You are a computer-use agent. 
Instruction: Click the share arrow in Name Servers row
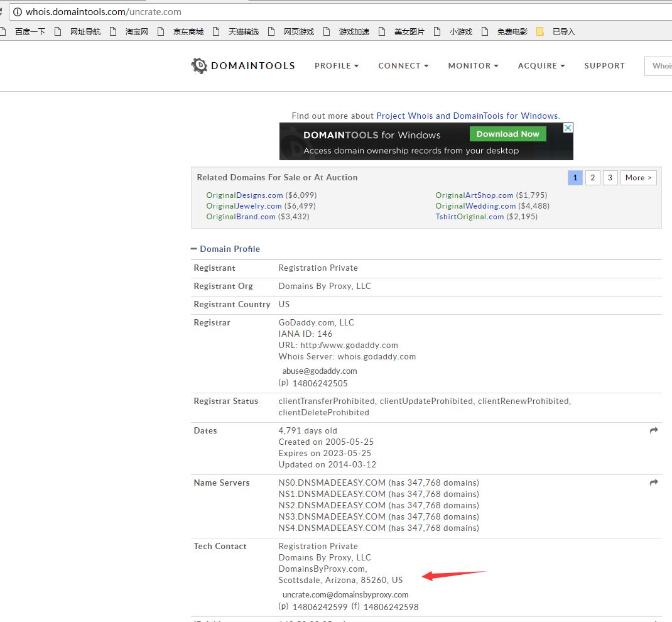[654, 483]
